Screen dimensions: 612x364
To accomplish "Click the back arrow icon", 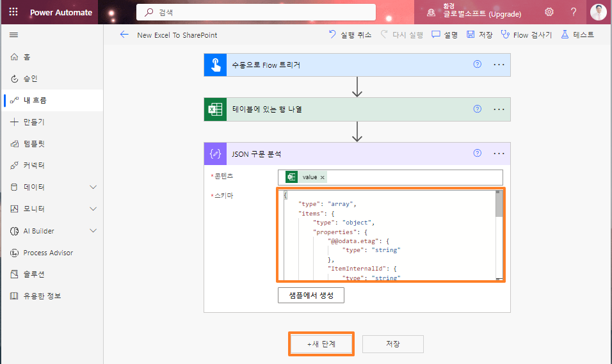I will pyautogui.click(x=124, y=35).
